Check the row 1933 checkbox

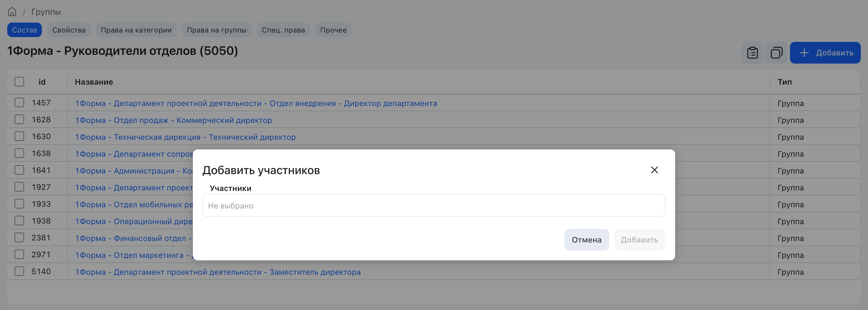19,204
